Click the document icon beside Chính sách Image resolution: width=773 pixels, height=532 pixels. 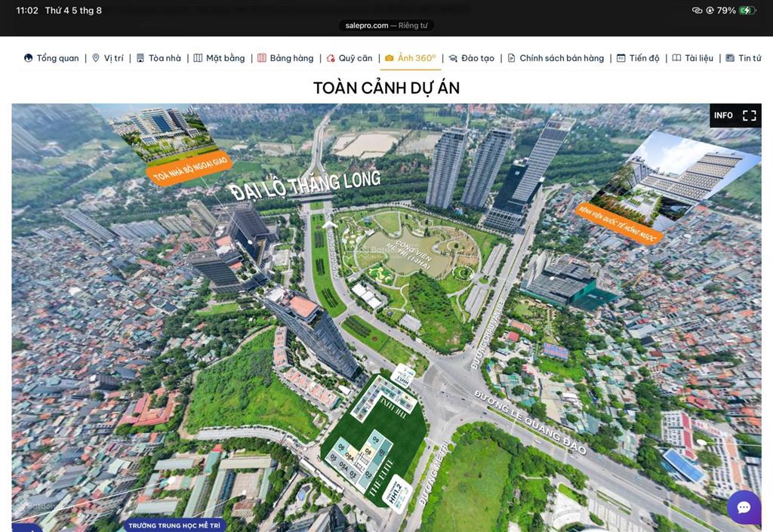coord(511,58)
